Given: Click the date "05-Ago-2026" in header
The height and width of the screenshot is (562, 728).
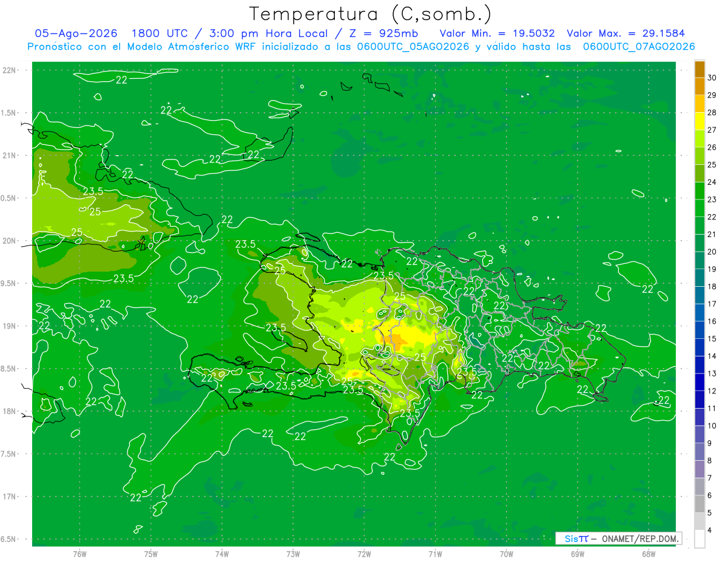Looking at the screenshot, I should click(76, 33).
